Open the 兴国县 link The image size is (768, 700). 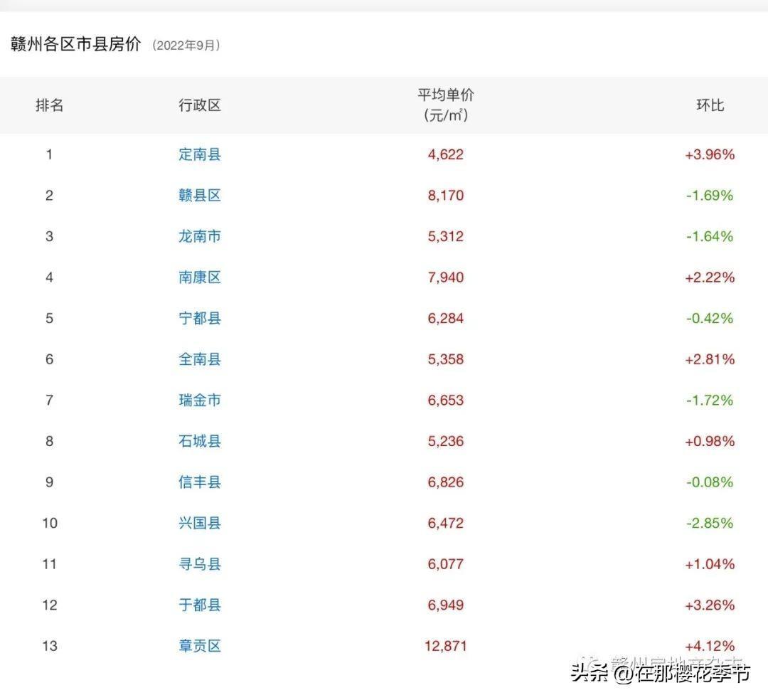pyautogui.click(x=199, y=523)
